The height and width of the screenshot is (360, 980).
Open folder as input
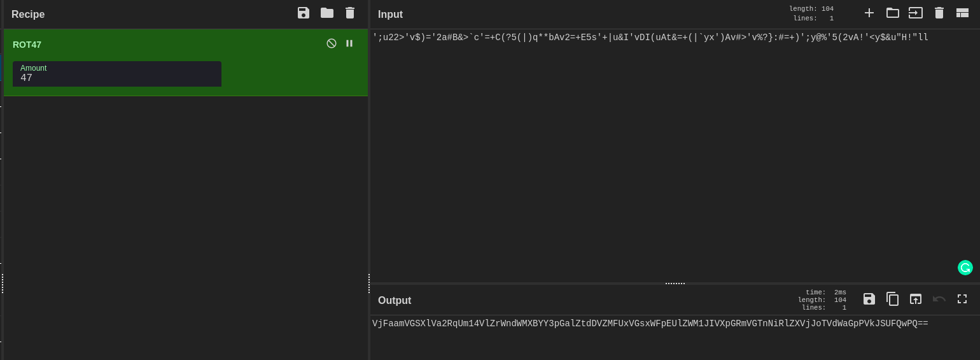[893, 13]
